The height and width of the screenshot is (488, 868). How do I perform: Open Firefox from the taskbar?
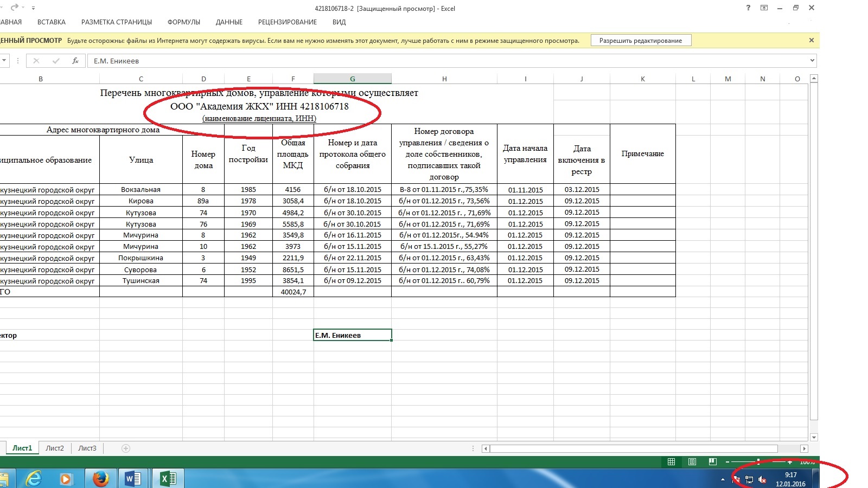[100, 479]
